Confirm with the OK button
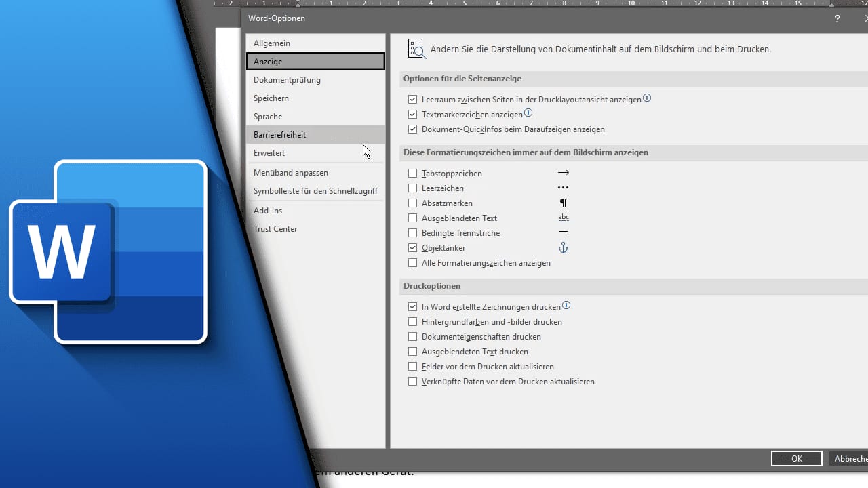This screenshot has height=488, width=868. 797,459
